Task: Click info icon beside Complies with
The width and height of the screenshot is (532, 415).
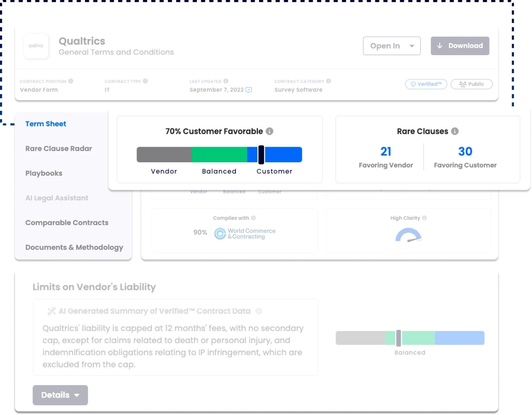Action: 253,218
